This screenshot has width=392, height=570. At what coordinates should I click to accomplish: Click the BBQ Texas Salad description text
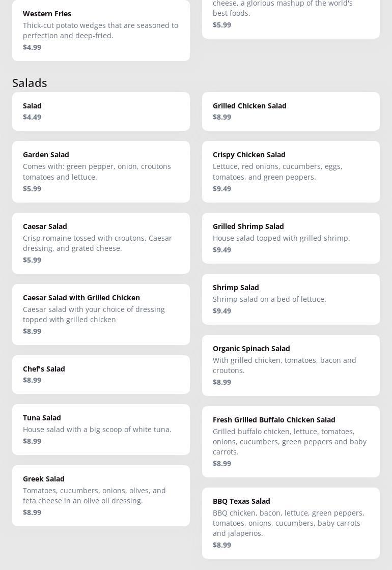[x=288, y=523]
